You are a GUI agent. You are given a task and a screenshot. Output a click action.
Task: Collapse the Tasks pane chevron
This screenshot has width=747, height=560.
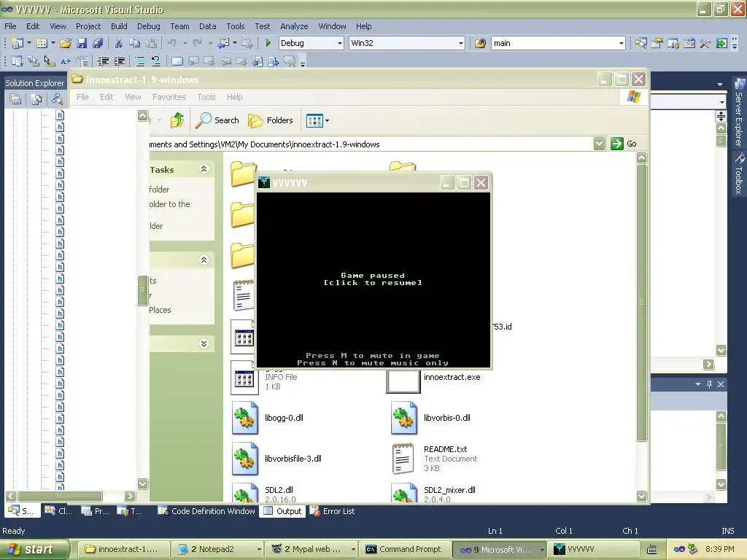(204, 169)
